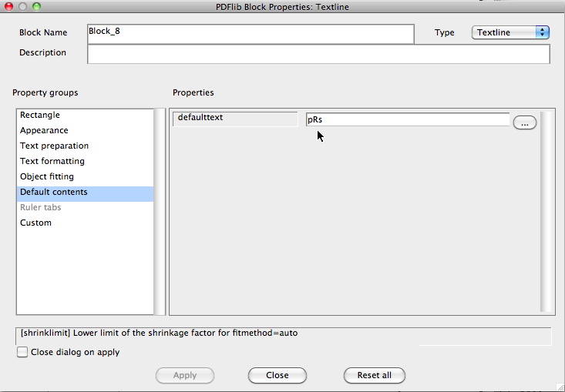The image size is (565, 392).
Task: Click the Reset all button
Action: (x=375, y=375)
